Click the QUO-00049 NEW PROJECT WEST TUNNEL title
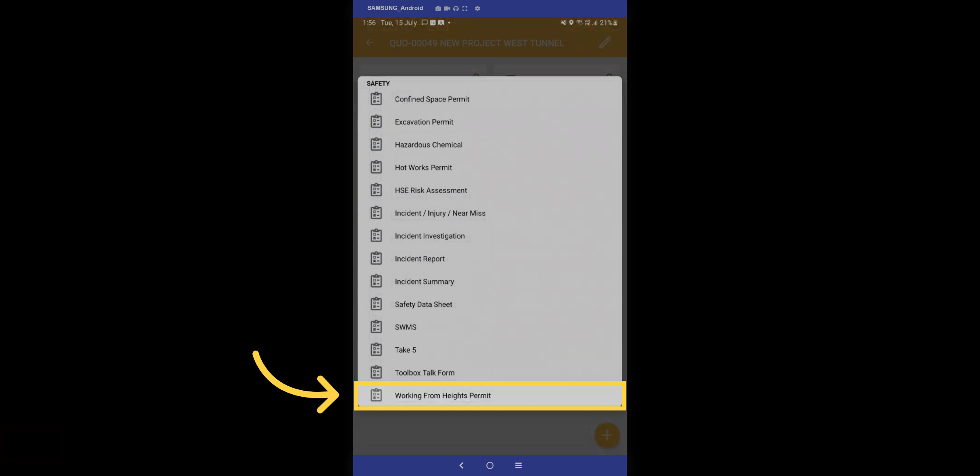Viewport: 980px width, 476px height. (477, 43)
